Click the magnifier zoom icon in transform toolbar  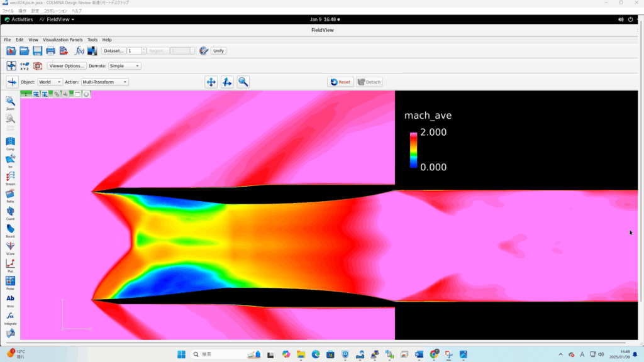tap(243, 82)
